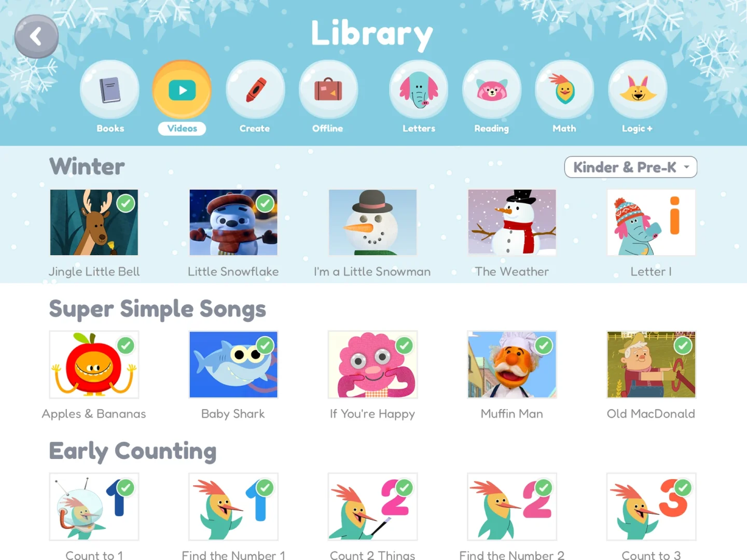Click the green checkmark on Baby Shark
The image size is (747, 560).
(265, 345)
